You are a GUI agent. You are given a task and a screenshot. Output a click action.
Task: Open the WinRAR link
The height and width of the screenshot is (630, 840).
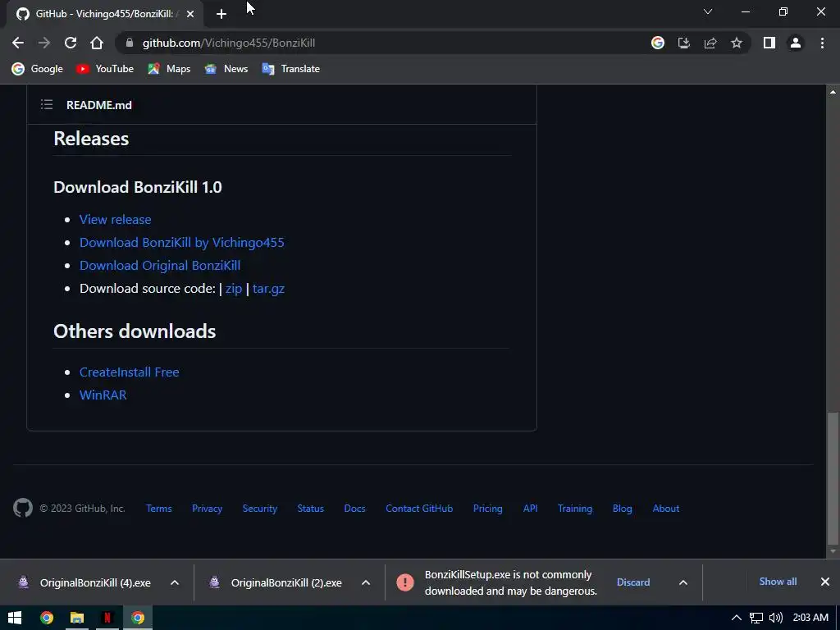[x=103, y=395]
